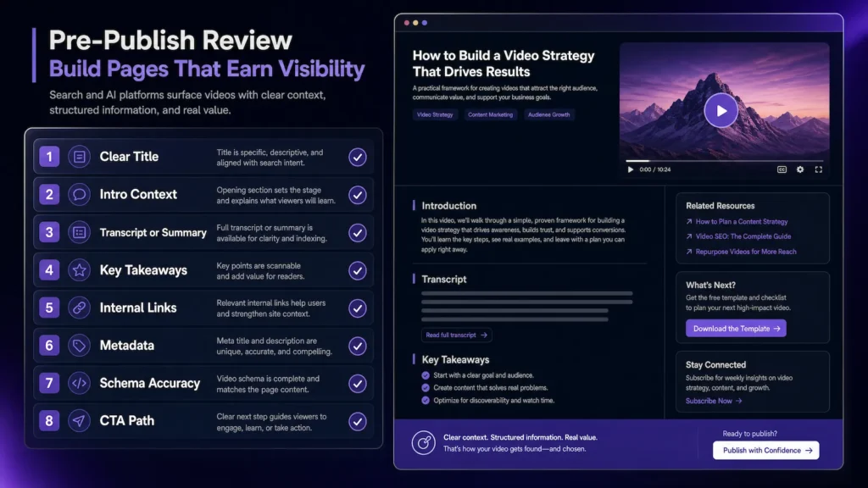Toggle the Clear Title checkmark

[x=358, y=157]
